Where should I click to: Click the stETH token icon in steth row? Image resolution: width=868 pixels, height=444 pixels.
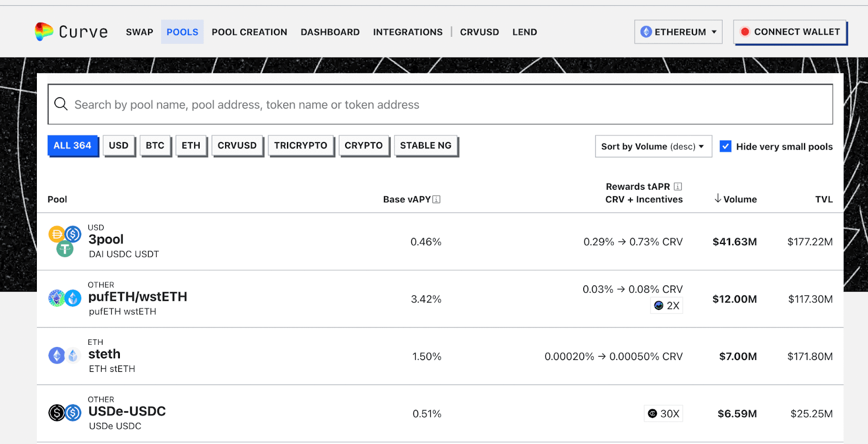pos(73,356)
